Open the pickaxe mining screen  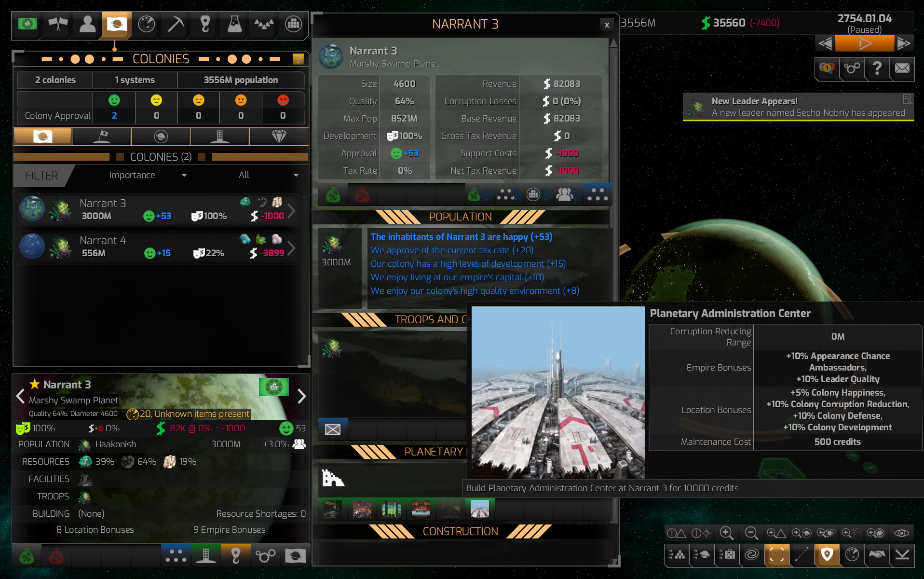coord(176,24)
